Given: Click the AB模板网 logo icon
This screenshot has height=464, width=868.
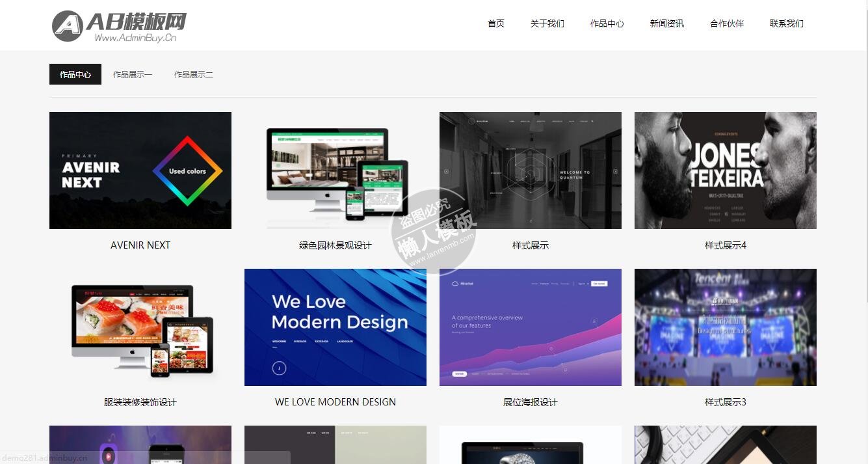Looking at the screenshot, I should [x=68, y=25].
